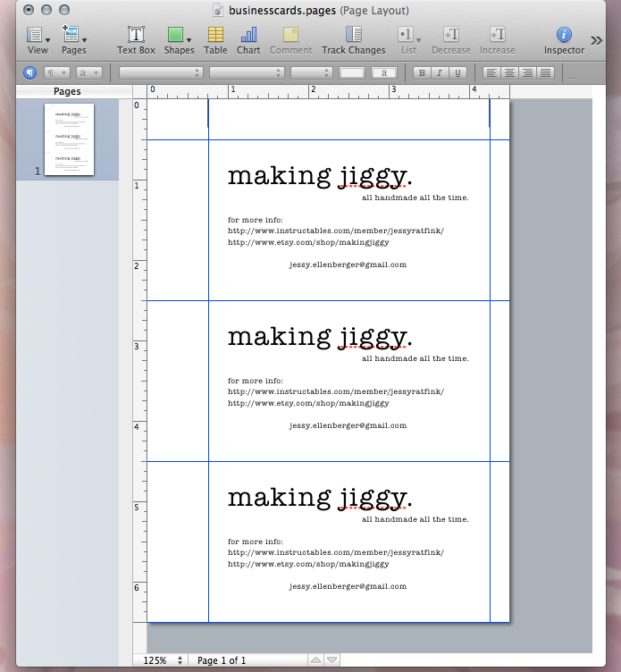This screenshot has width=621, height=672.
Task: Click the document proxy icon in title
Action: pos(218,11)
